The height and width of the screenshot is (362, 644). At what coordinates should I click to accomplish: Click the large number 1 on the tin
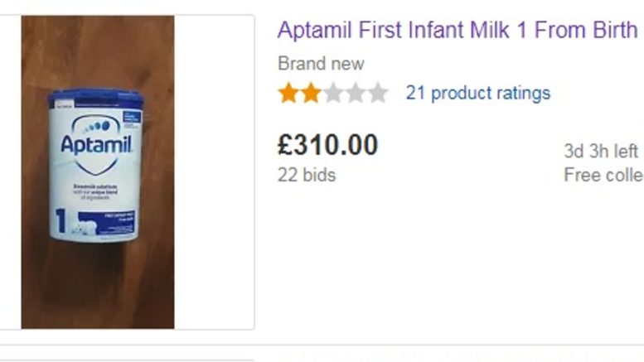[61, 220]
